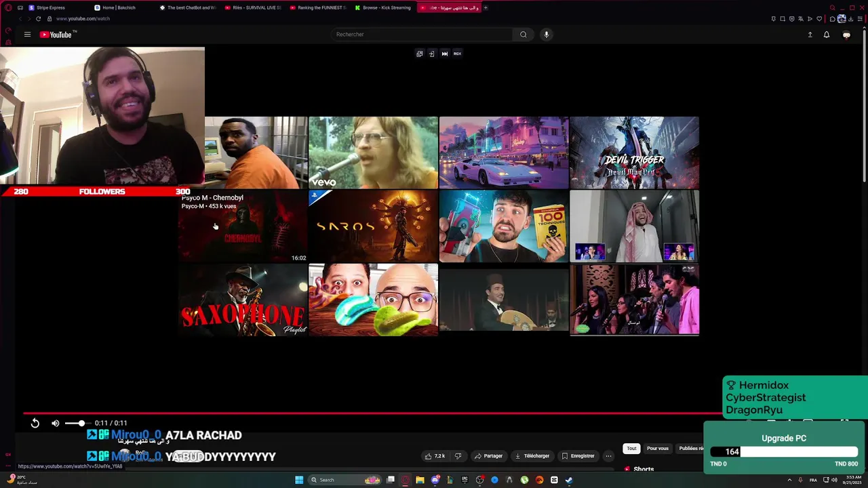Open the orange jumpsuit man thumbnail

tap(256, 152)
